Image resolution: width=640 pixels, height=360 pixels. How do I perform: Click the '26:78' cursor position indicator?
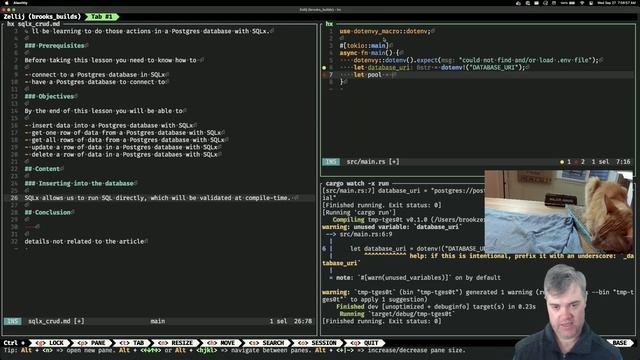tap(303, 321)
